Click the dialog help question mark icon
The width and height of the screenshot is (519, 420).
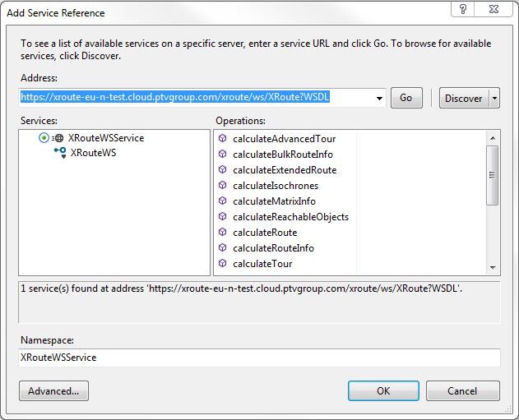[463, 9]
